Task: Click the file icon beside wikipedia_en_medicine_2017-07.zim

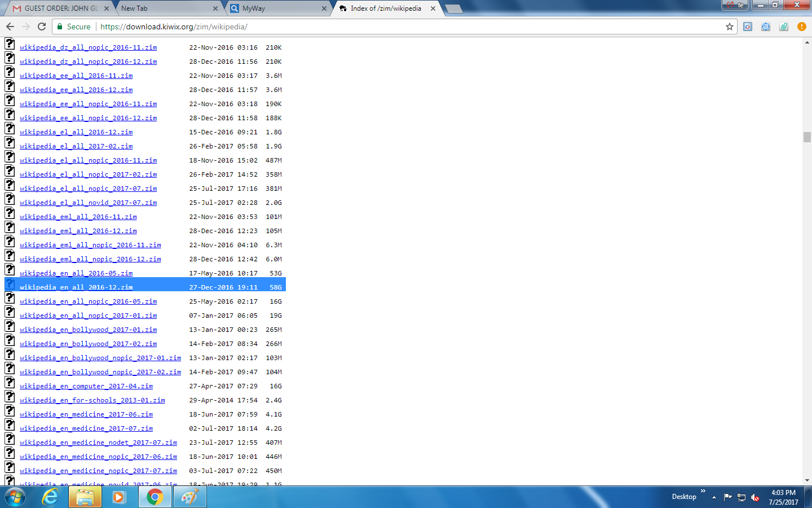Action: 10,425
